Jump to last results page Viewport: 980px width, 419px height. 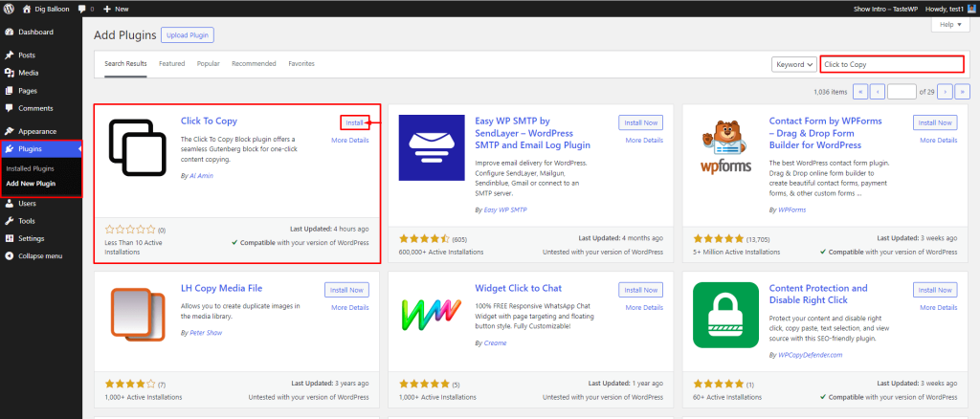962,92
